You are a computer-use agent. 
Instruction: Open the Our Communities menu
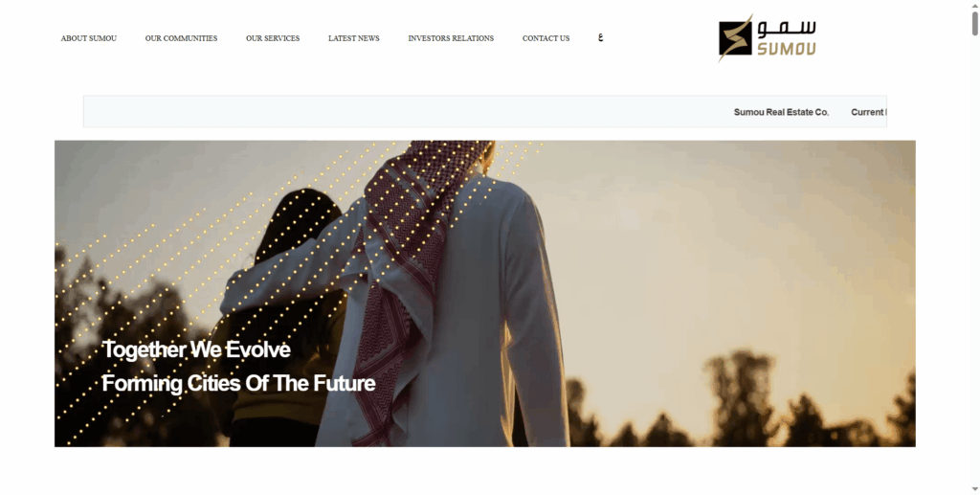coord(181,38)
